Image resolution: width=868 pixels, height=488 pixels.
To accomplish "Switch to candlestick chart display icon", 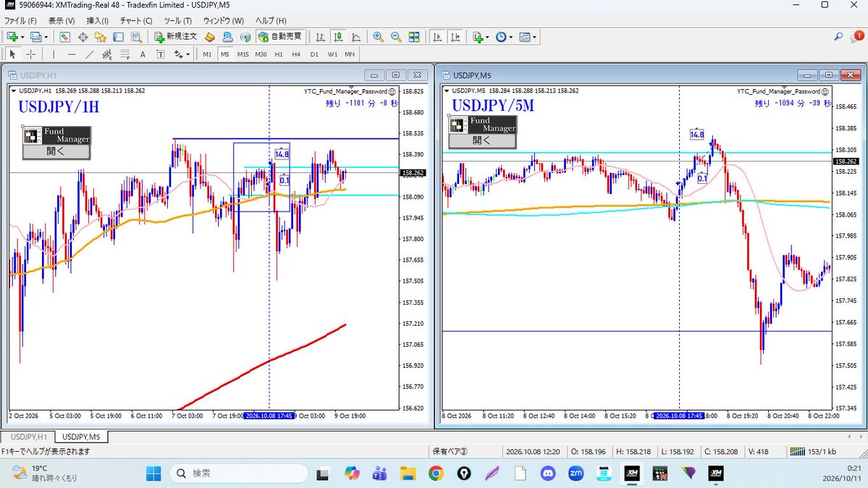I will pos(337,37).
